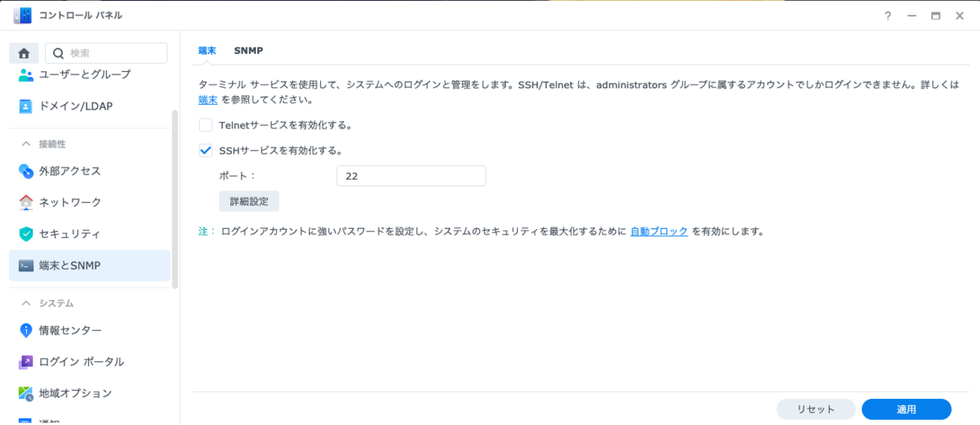Open 地域オプション page

[90, 393]
